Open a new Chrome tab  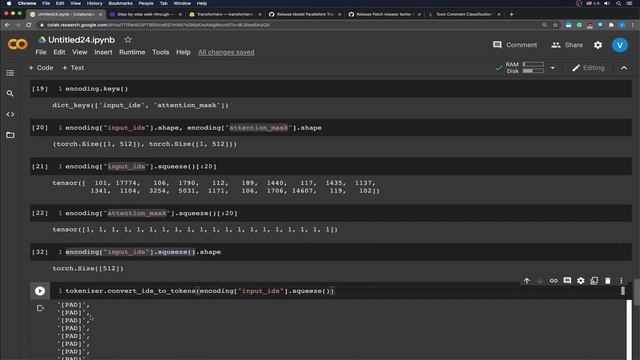tap(511, 14)
